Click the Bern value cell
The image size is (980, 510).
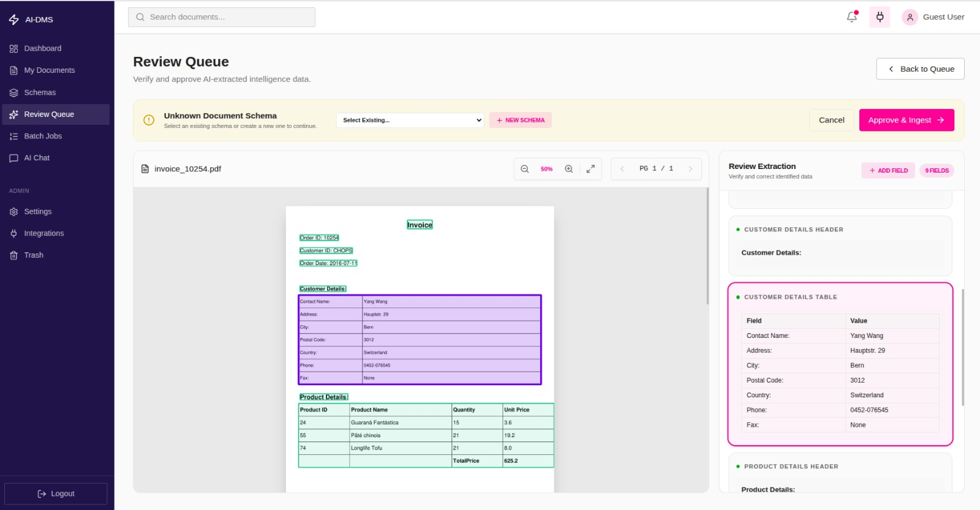click(x=892, y=366)
